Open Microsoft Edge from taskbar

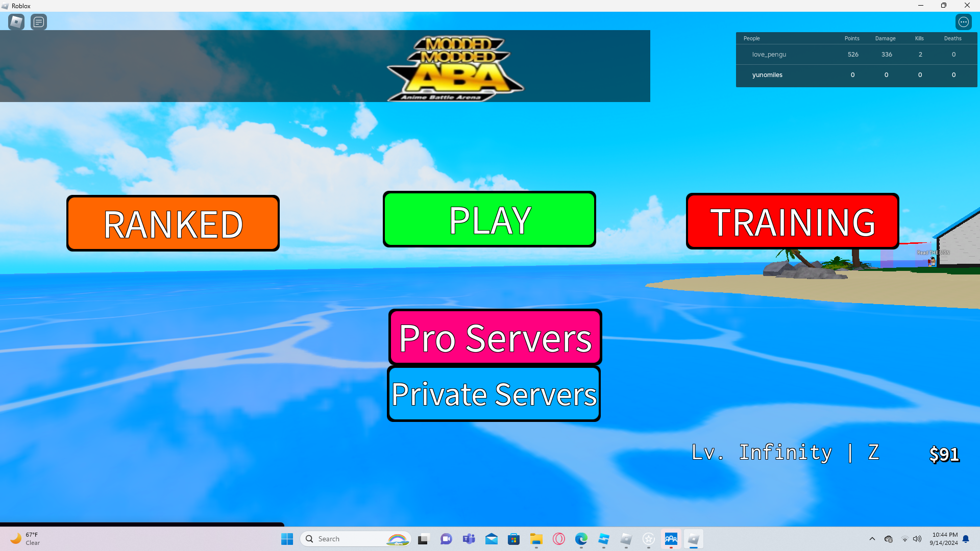[581, 539]
